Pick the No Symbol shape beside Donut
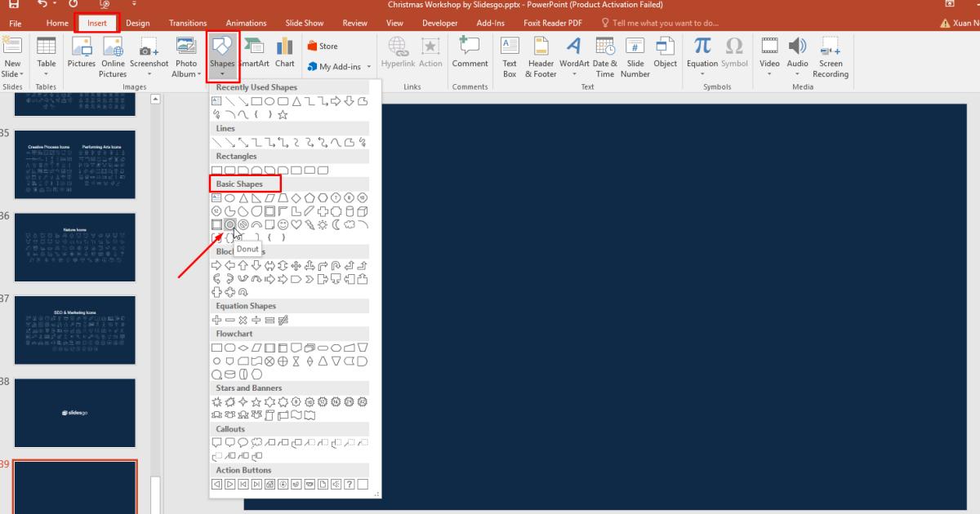This screenshot has width=980, height=514. 243,224
